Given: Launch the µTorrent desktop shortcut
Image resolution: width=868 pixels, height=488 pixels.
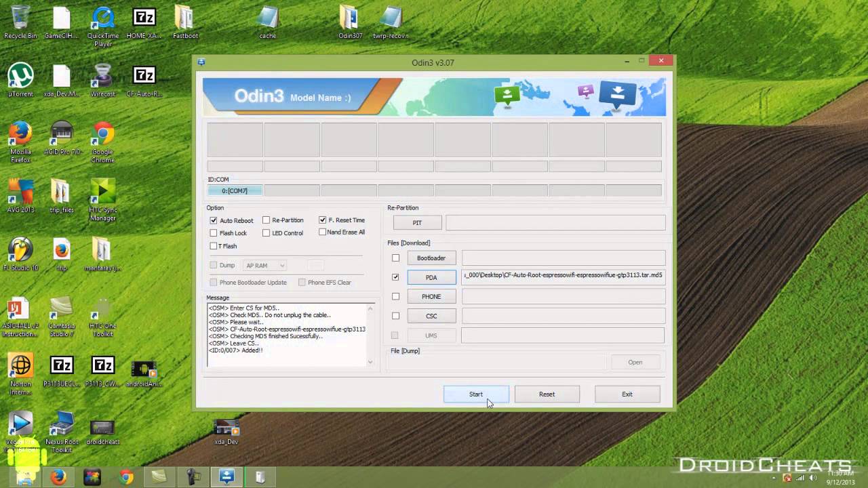Looking at the screenshot, I should point(20,81).
